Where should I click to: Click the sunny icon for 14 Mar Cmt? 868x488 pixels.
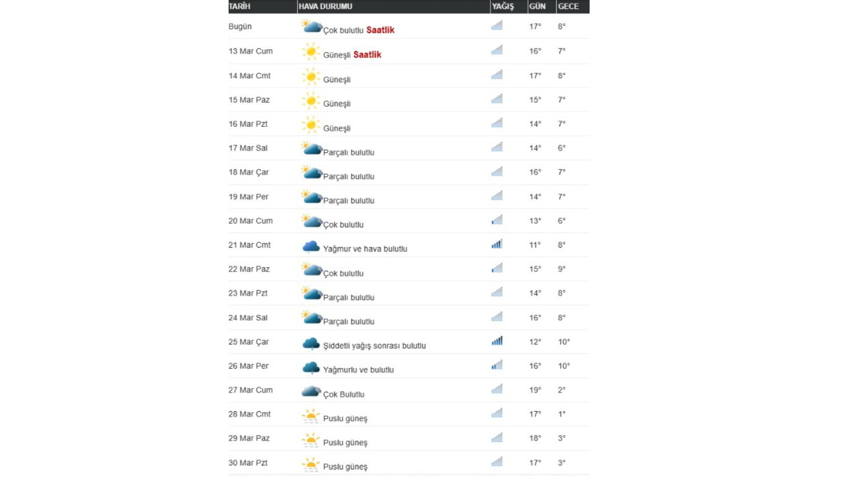coord(311,77)
